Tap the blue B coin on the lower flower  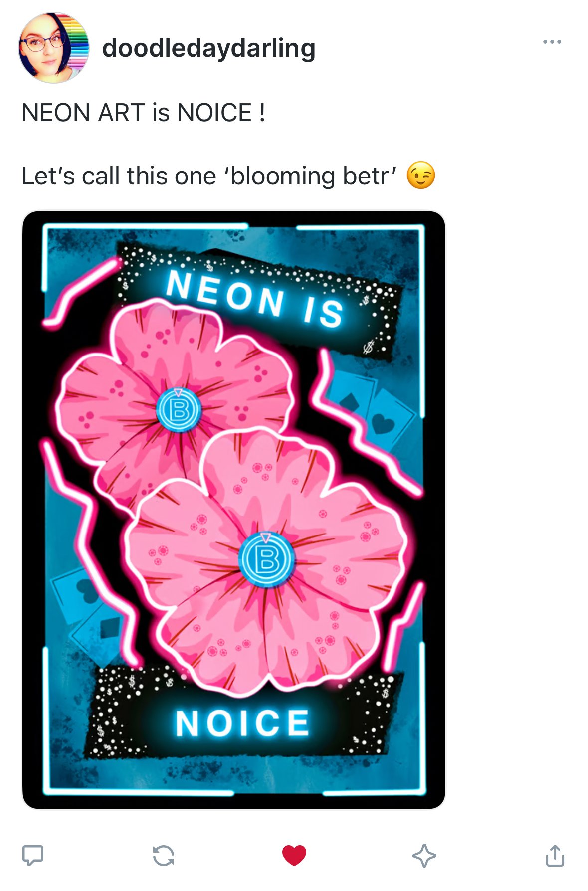[x=266, y=559]
